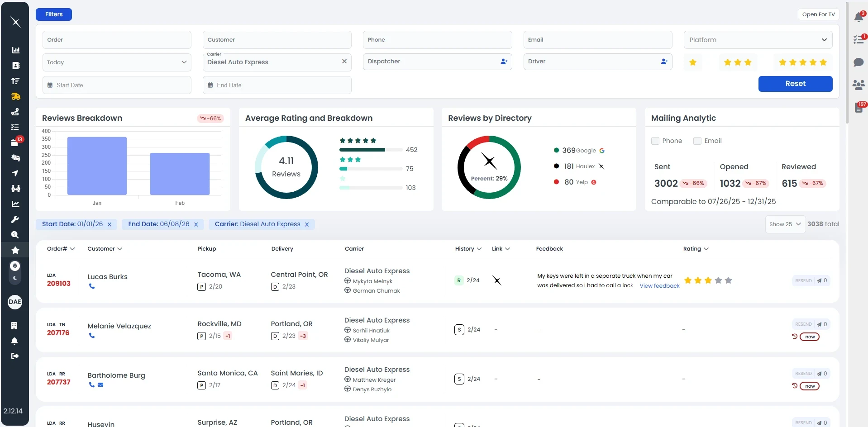Remove the End Date 06/08/26 filter chip

pos(196,224)
